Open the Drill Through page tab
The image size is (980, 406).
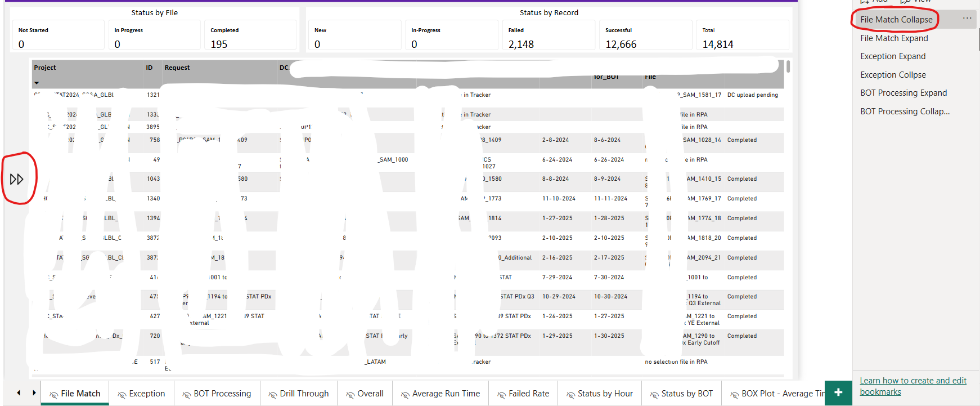pos(299,394)
